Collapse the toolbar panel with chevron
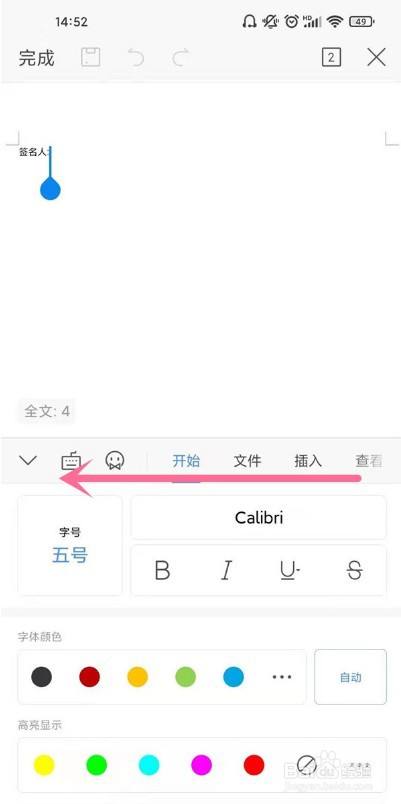Screen dimensions: 401x804 [x=28, y=460]
